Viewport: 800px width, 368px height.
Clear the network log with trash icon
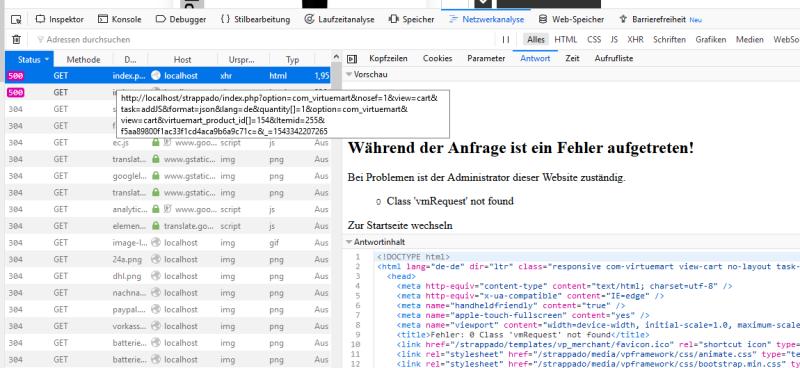click(x=16, y=39)
